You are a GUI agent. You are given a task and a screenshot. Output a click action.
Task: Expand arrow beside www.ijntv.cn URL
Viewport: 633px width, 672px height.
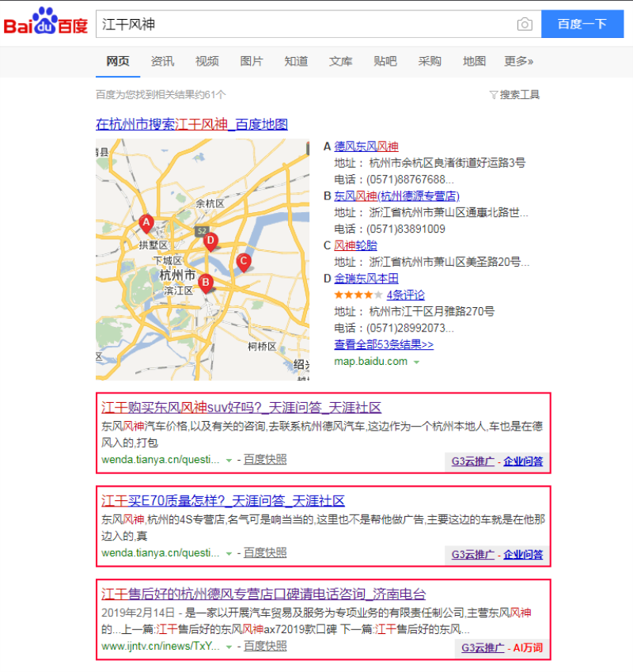coord(229,647)
